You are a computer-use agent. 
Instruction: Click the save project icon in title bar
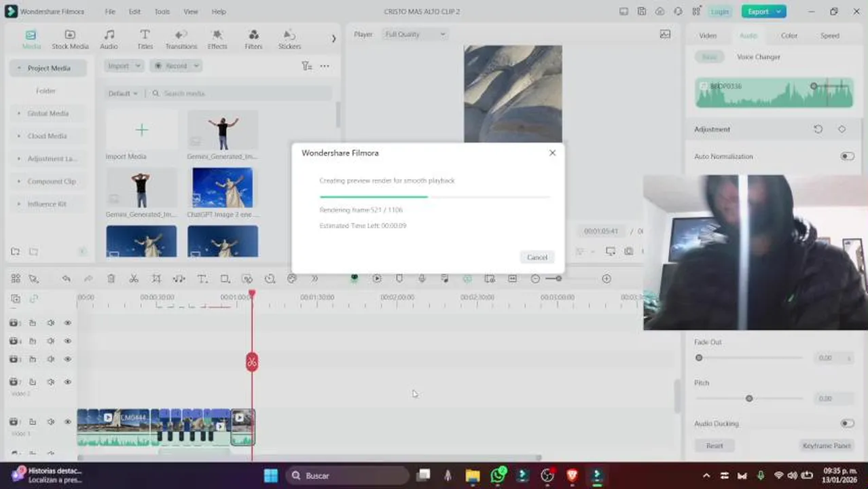[x=642, y=12]
